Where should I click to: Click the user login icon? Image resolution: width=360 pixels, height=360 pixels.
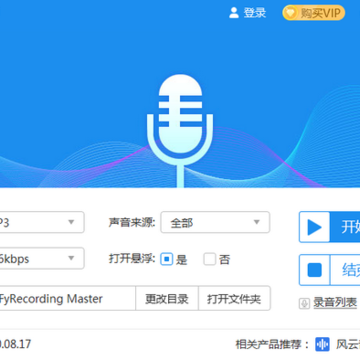tap(234, 13)
